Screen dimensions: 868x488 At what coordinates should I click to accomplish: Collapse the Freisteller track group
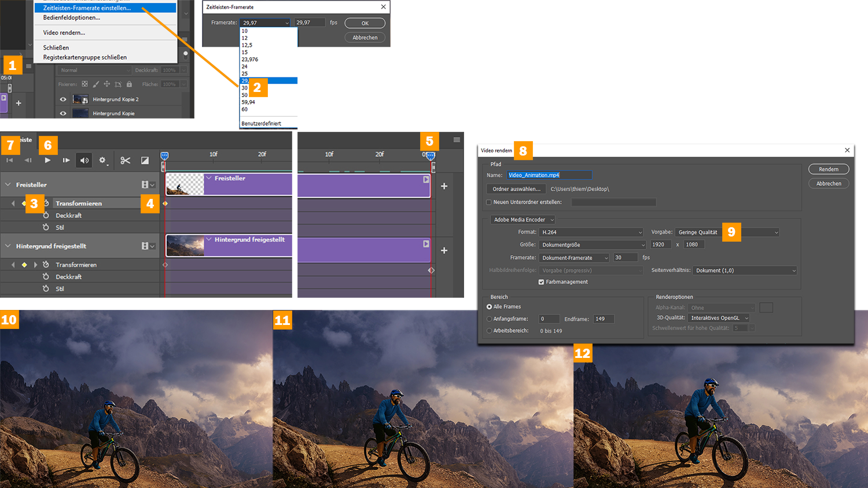pyautogui.click(x=8, y=184)
